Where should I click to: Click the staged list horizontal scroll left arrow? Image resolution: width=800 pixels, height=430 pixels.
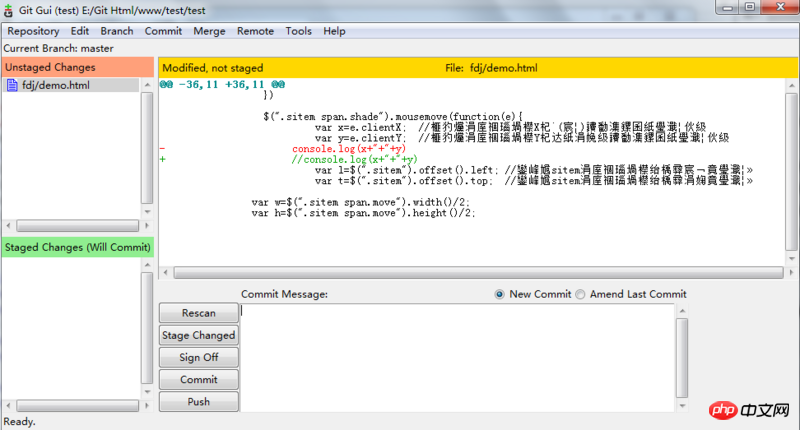(x=8, y=405)
